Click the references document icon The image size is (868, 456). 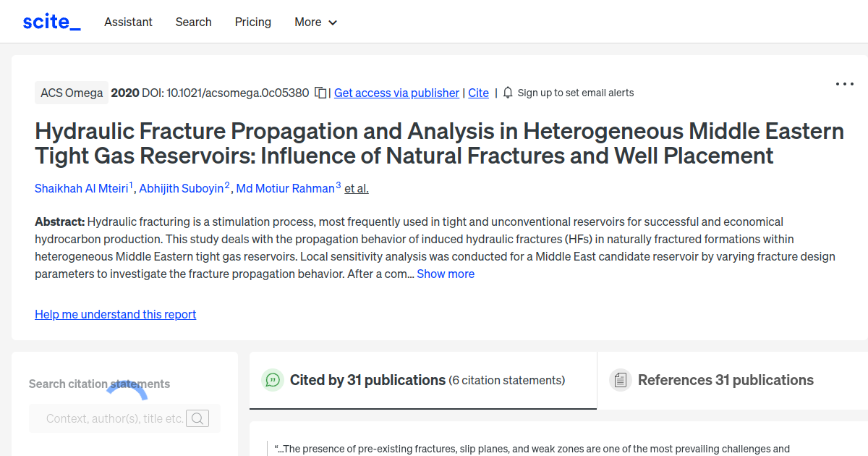tap(621, 379)
